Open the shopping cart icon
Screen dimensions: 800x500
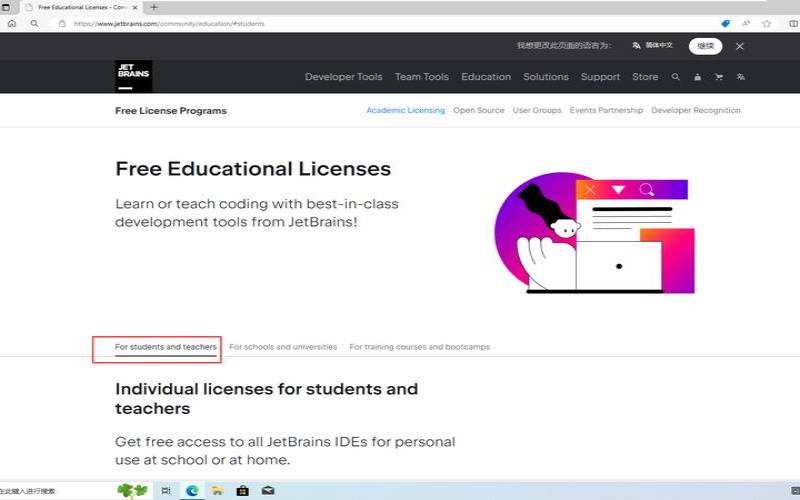pyautogui.click(x=719, y=77)
